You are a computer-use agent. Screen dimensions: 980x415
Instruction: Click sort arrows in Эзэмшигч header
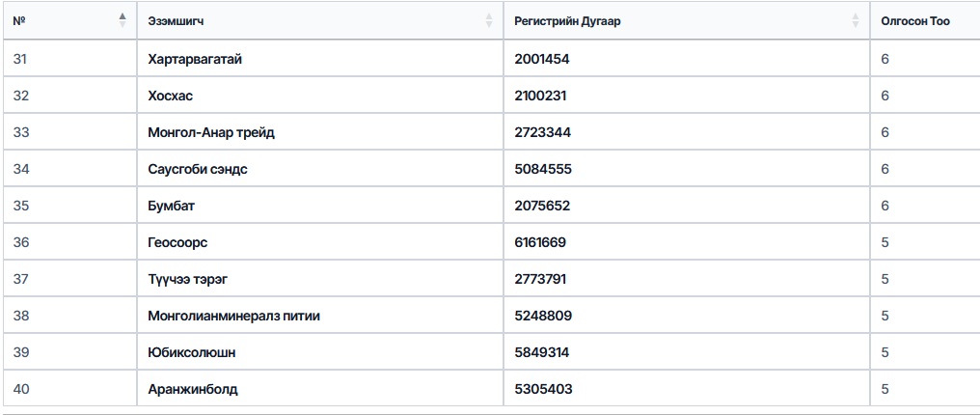click(x=489, y=20)
